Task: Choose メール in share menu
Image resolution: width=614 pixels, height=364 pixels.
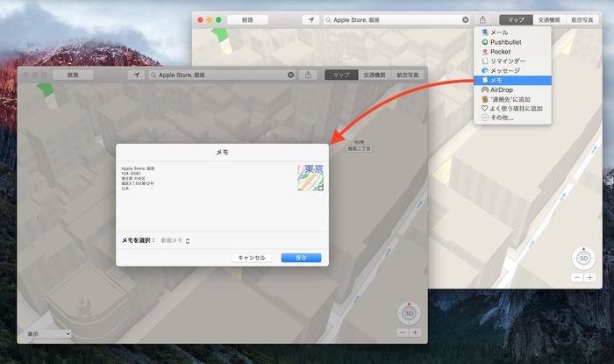Action: [512, 32]
